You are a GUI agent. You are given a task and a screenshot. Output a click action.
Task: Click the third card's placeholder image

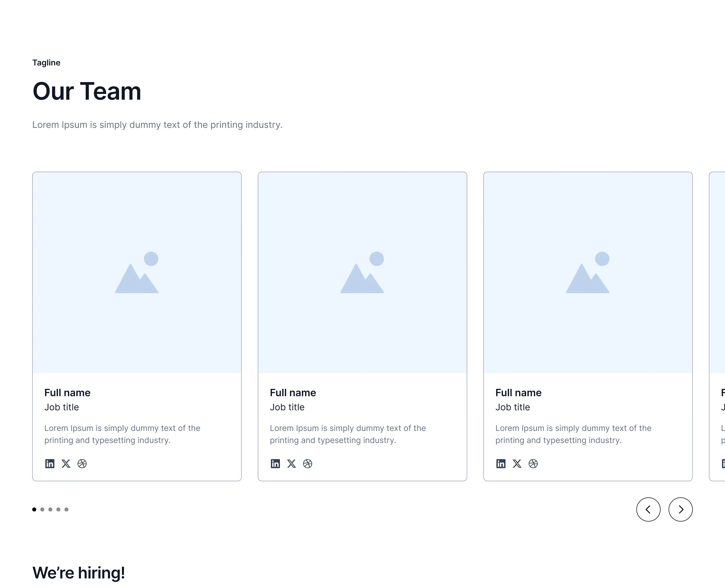[x=588, y=273]
